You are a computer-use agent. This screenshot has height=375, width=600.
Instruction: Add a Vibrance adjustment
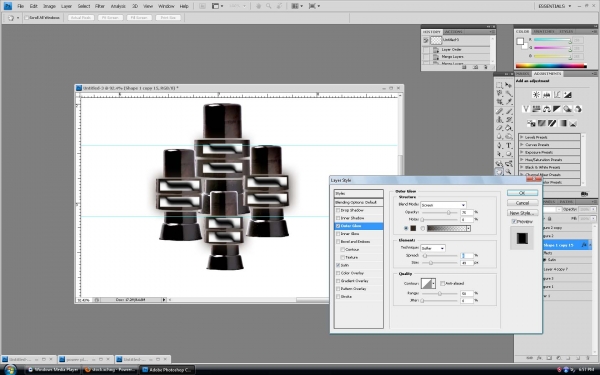(x=526, y=109)
